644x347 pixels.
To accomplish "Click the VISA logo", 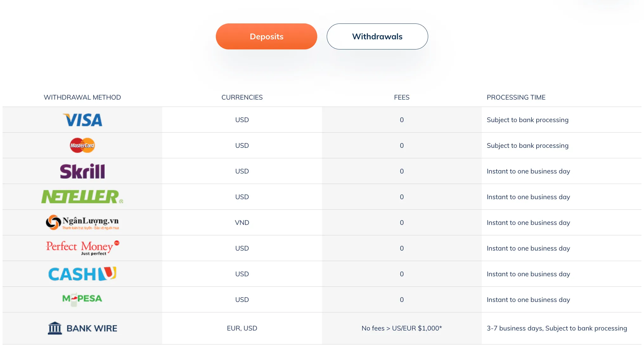I will point(82,120).
